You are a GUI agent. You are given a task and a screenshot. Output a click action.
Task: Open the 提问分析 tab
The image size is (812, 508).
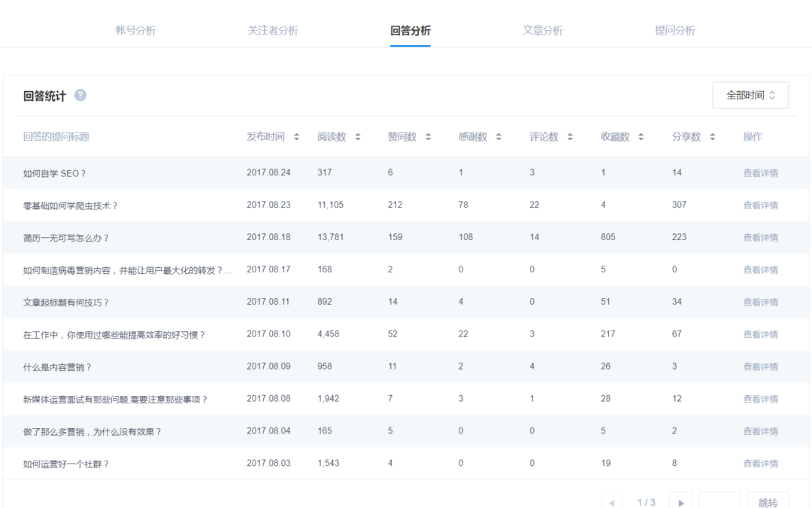[674, 31]
